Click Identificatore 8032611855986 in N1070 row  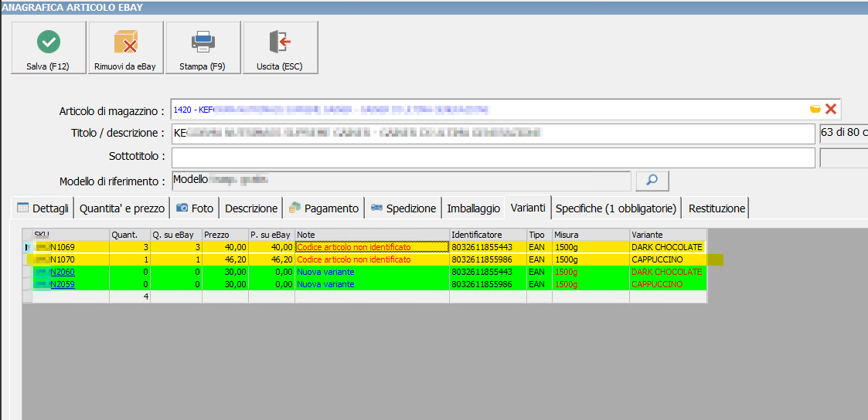(488, 259)
